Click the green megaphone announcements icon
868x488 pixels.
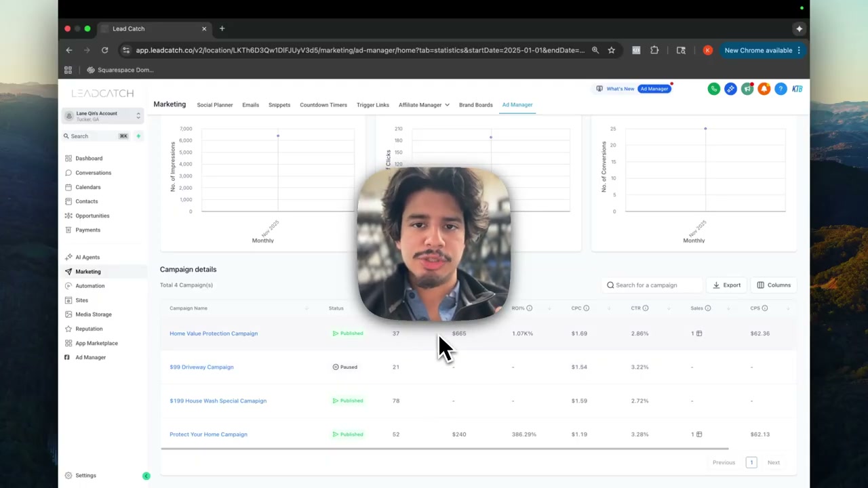[x=747, y=89]
